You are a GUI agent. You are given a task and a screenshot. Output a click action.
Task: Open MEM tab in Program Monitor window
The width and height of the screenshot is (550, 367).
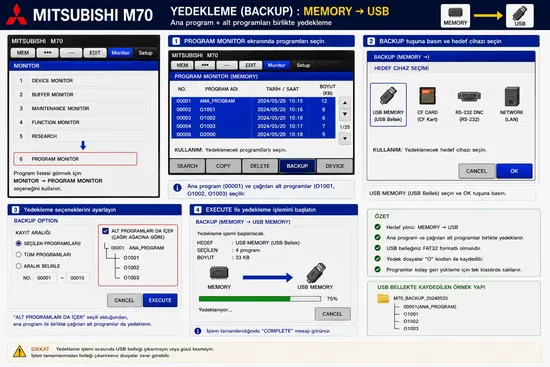point(182,65)
